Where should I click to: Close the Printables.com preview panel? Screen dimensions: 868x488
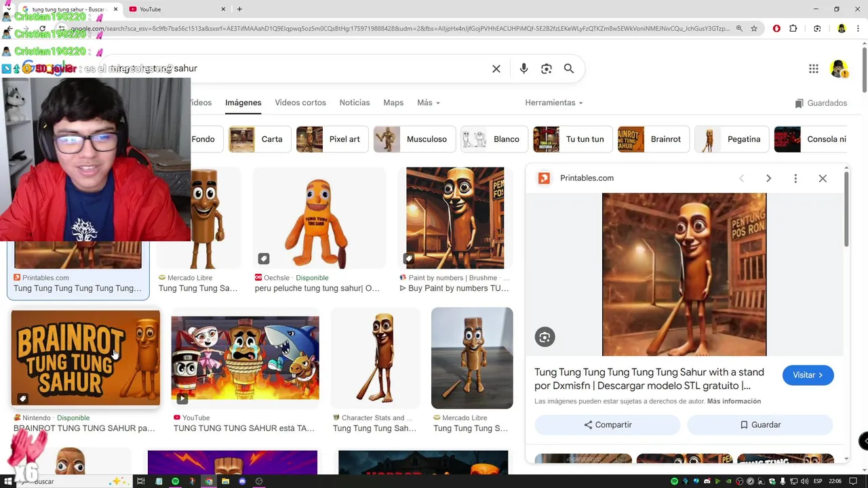[x=823, y=178]
